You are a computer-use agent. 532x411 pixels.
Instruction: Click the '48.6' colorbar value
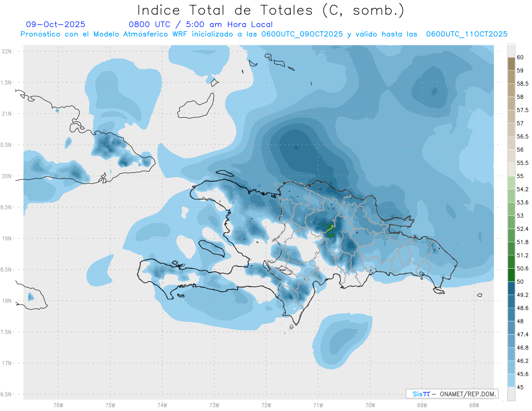click(x=523, y=308)
